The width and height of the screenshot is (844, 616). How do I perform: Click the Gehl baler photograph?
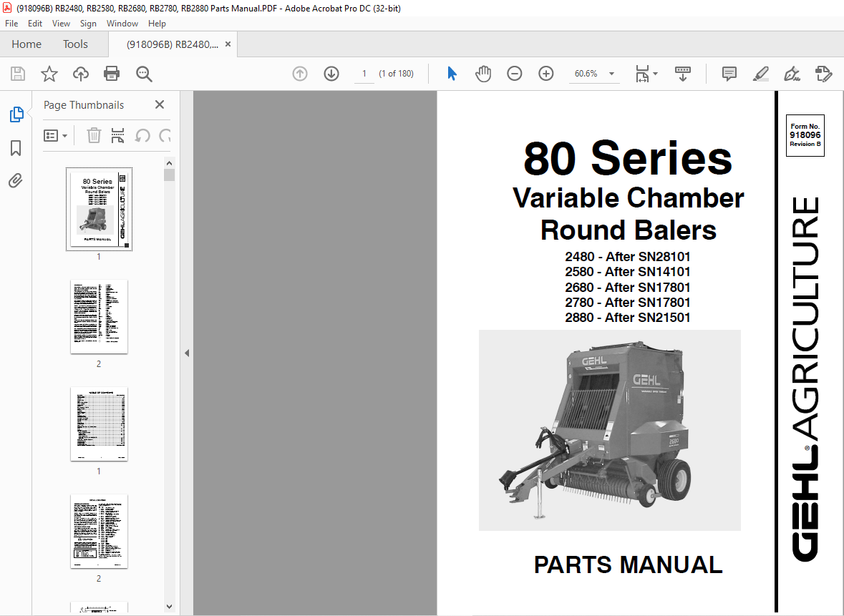point(610,431)
